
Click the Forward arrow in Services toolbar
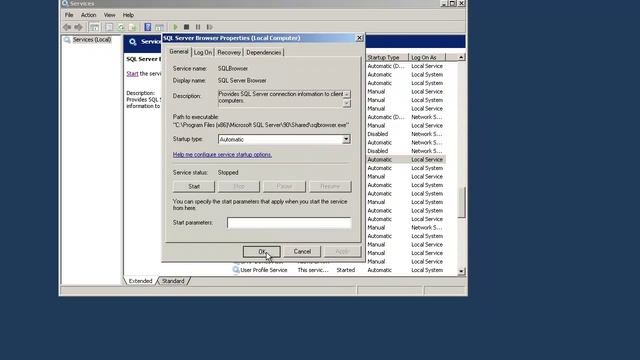click(x=78, y=27)
